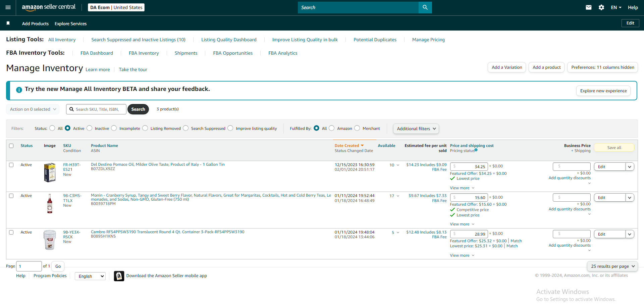Select Fulfilled By Amazon radio button
This screenshot has height=305, width=644.
[x=332, y=128]
